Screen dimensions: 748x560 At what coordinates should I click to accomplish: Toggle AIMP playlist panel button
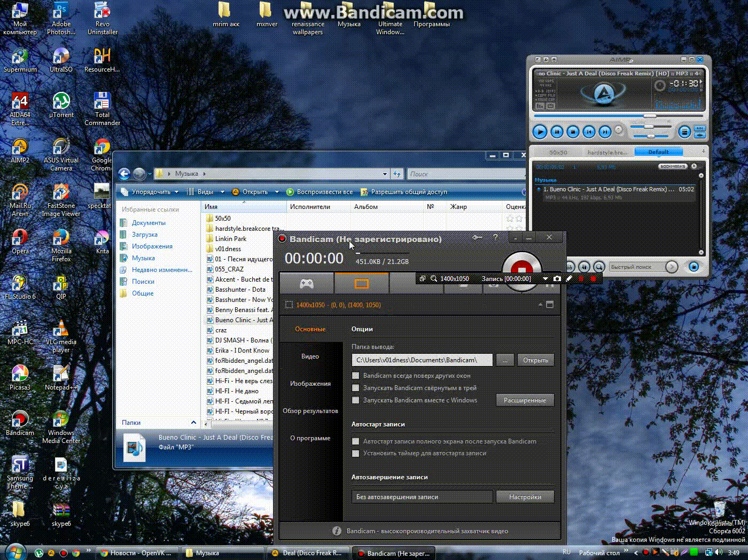(x=684, y=131)
